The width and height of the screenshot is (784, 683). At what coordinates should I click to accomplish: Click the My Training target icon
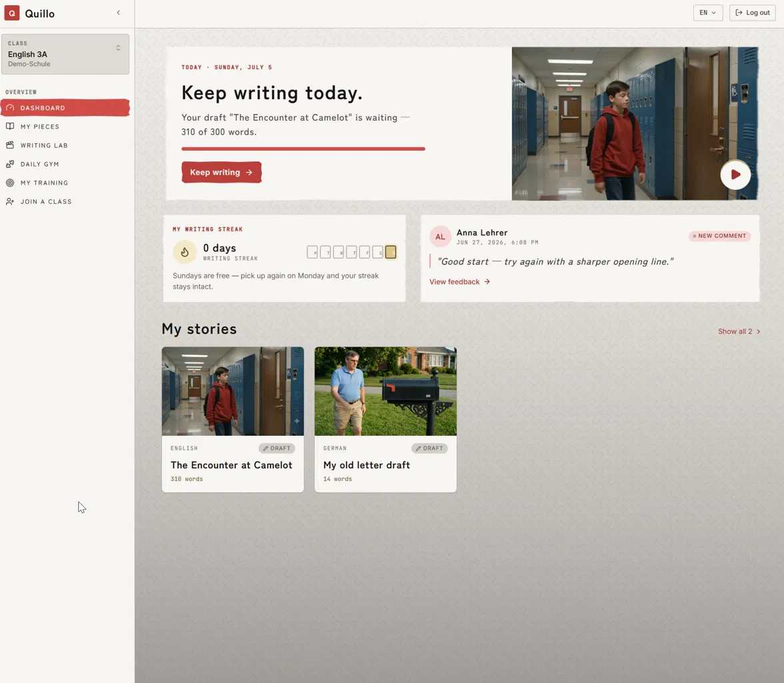(x=10, y=183)
